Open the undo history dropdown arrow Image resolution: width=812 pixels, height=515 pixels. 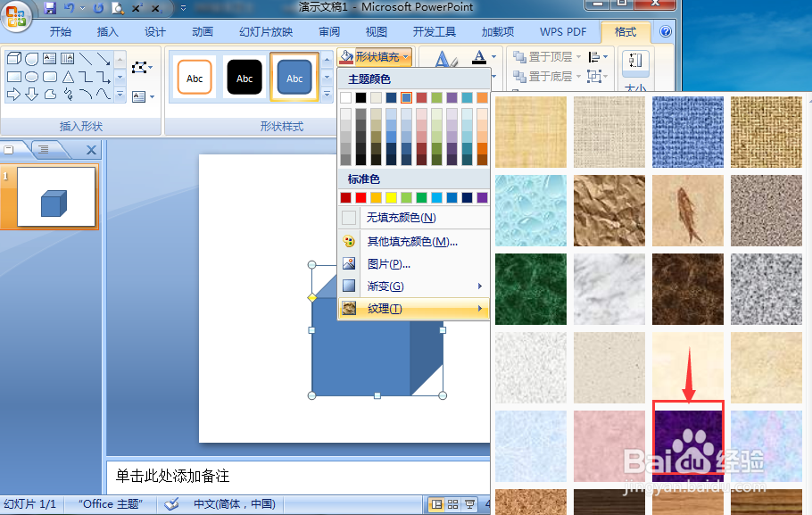pyautogui.click(x=82, y=8)
